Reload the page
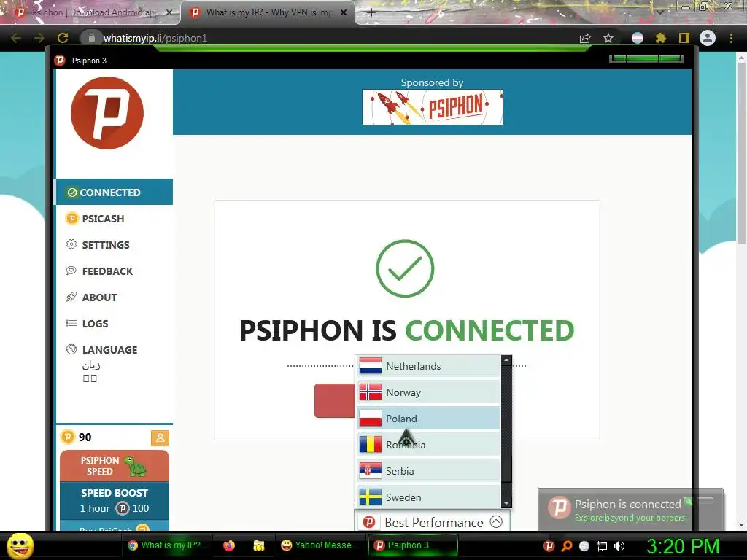 click(63, 38)
